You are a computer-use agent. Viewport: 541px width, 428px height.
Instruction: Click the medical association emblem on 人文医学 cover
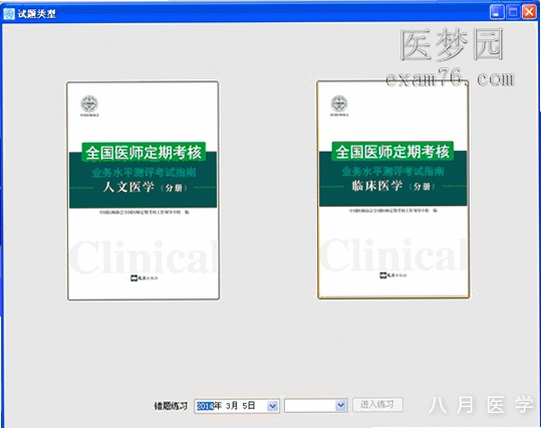(89, 104)
